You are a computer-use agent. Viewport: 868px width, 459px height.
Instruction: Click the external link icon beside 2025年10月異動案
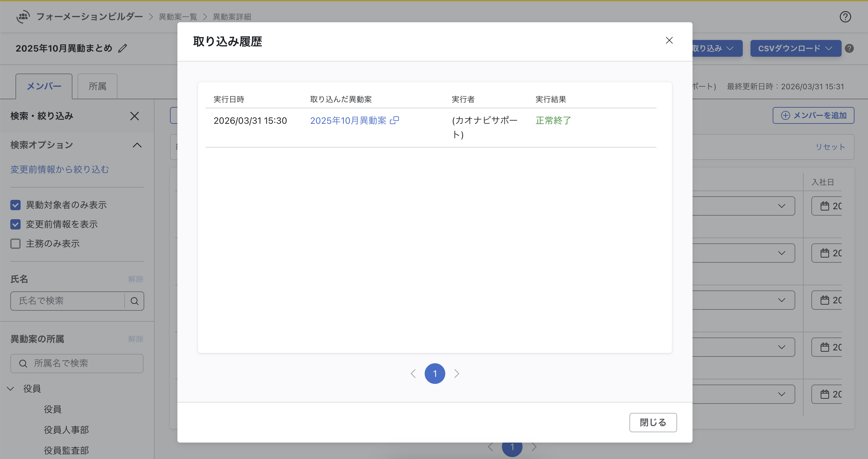pos(394,121)
